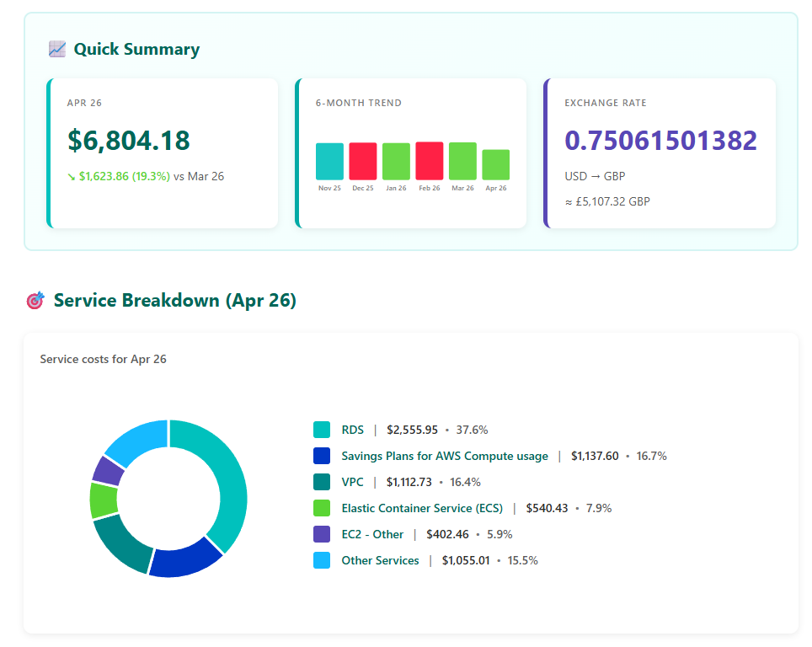Click the VPC dark teal swatch
Screen dimensions: 812x647
(322, 482)
